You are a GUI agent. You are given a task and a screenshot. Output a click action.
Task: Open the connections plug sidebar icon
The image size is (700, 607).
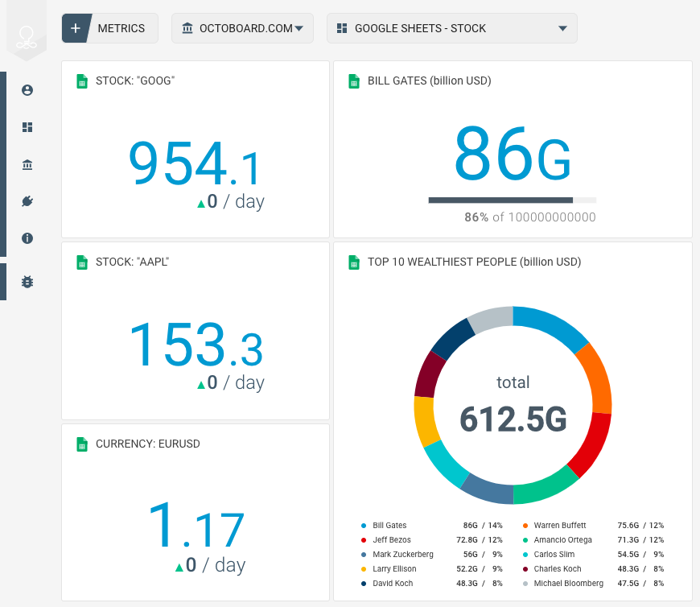pos(27,201)
